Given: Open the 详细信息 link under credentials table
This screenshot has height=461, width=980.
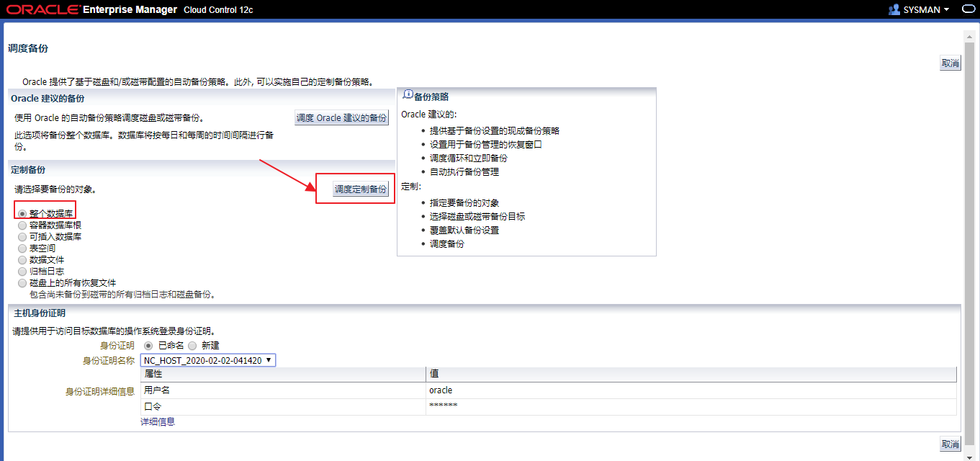Looking at the screenshot, I should tap(158, 422).
